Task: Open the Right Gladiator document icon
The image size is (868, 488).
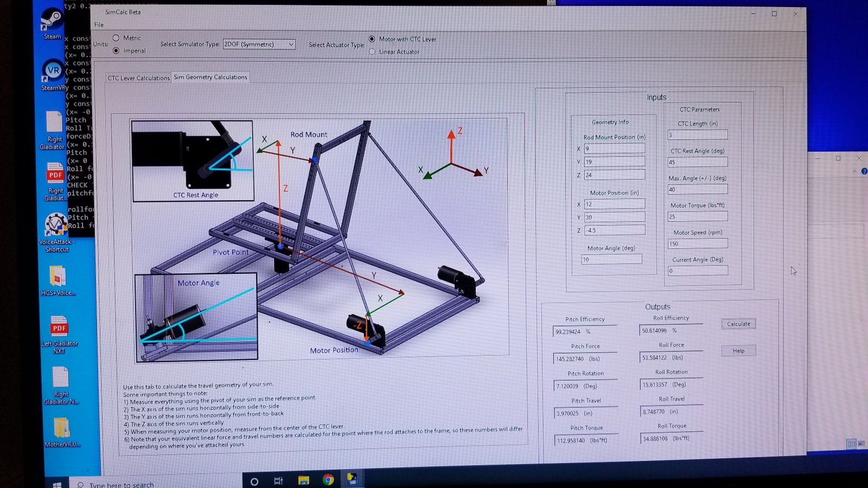Action: pos(53,130)
